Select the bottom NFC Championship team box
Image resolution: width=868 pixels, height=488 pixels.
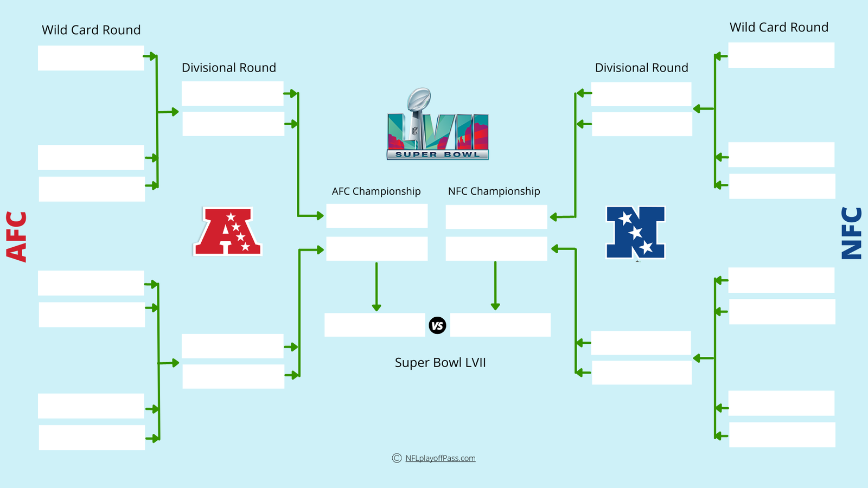pos(496,249)
